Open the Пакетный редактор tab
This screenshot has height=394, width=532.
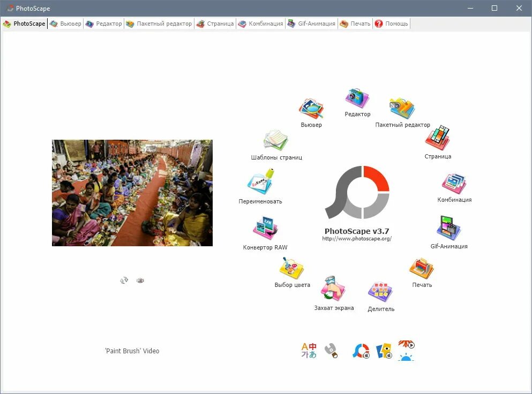[x=159, y=24]
